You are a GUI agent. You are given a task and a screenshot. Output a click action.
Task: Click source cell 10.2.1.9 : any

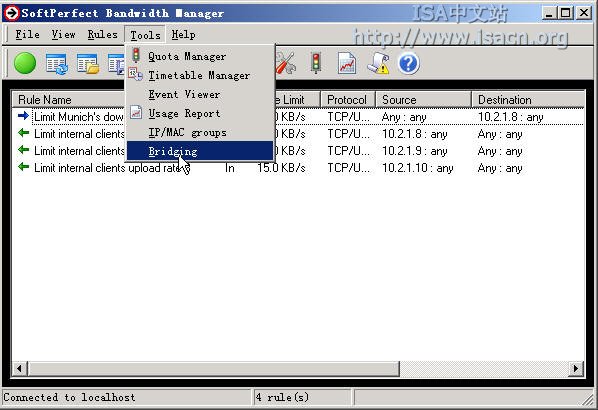pyautogui.click(x=415, y=151)
